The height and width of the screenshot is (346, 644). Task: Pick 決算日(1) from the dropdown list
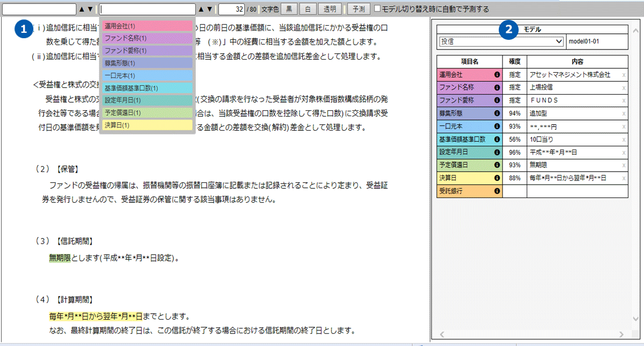[x=147, y=125]
